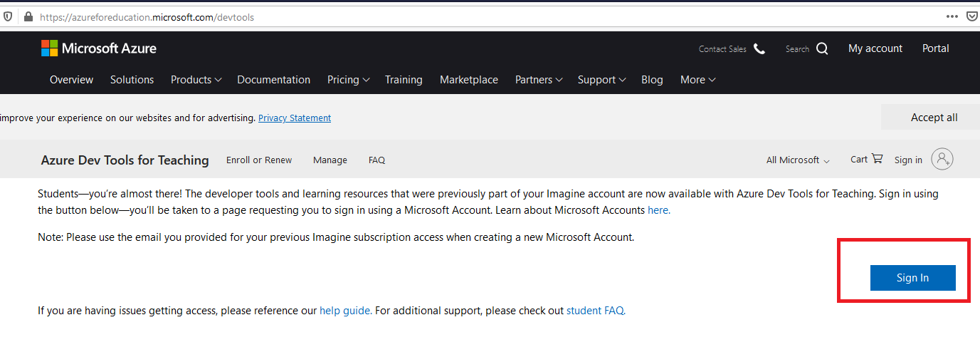980x357 pixels.
Task: Open the Documentation nav item
Action: coord(273,80)
